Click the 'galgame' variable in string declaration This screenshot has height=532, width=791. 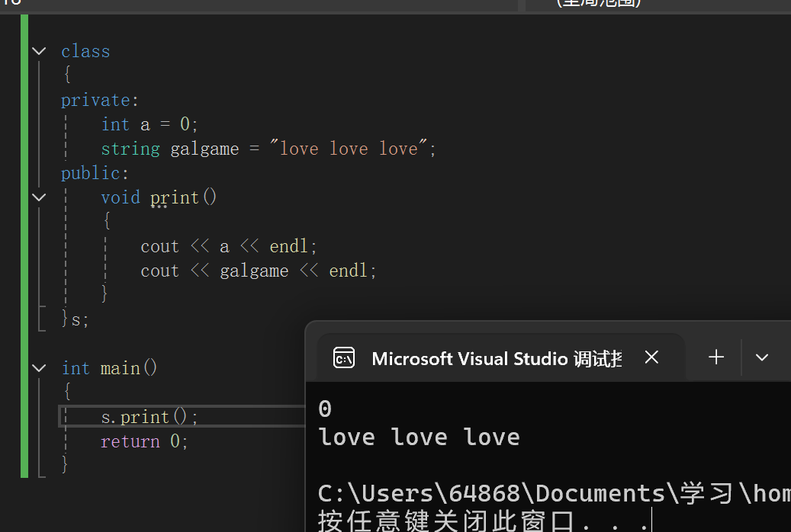(x=204, y=149)
